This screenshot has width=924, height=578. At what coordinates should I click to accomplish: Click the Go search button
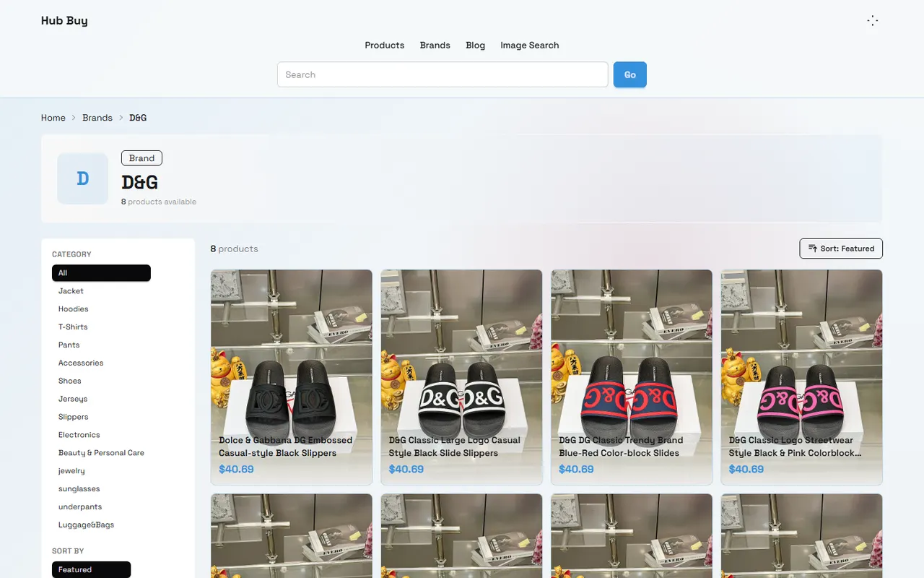pos(630,74)
